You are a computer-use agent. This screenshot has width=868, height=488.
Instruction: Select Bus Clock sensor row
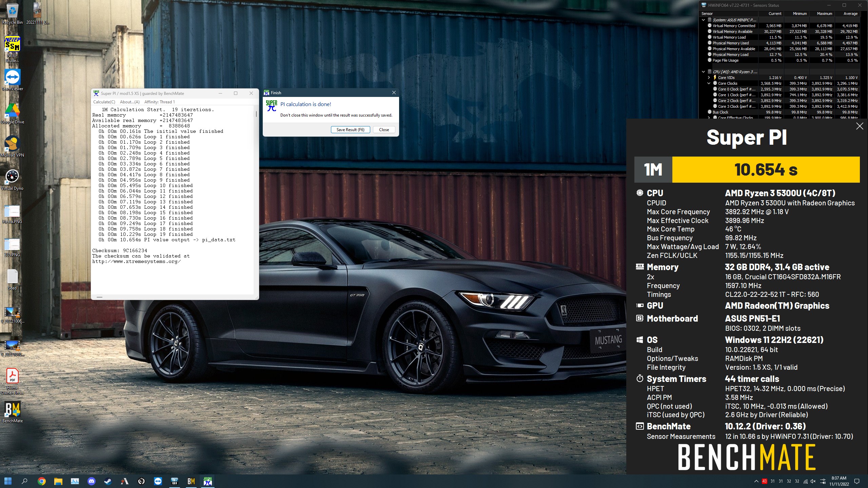tap(780, 112)
